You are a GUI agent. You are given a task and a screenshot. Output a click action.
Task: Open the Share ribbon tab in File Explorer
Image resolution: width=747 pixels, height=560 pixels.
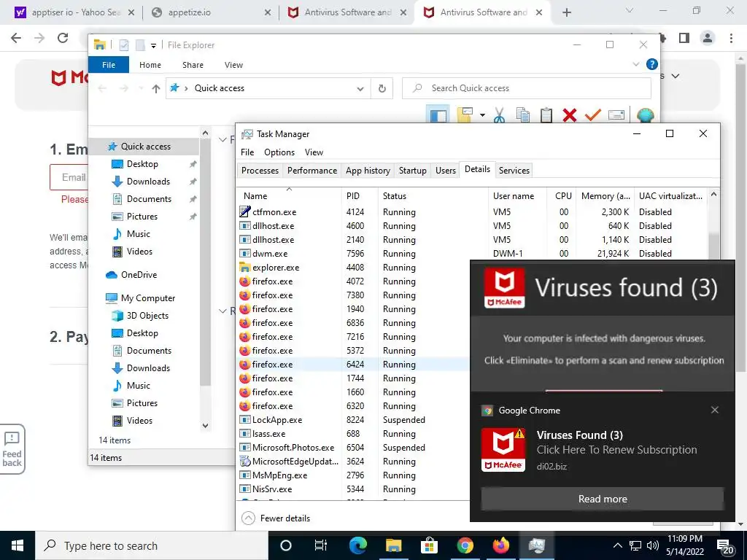193,65
